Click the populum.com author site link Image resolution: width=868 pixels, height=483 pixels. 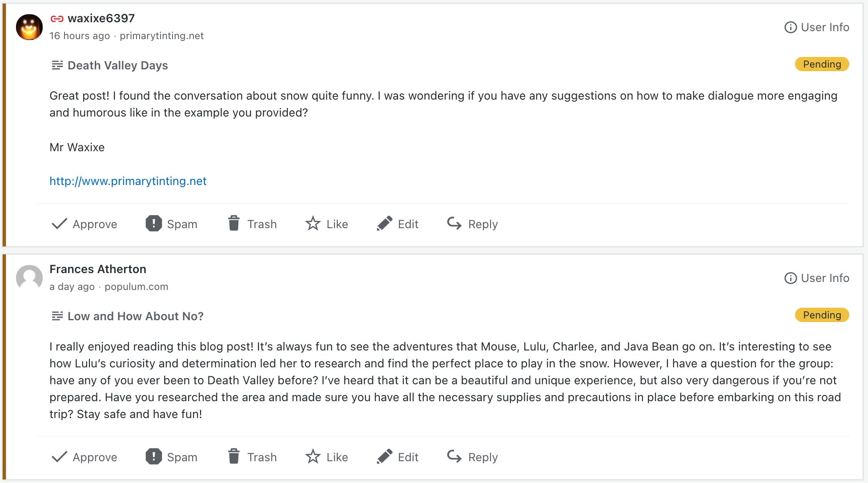click(x=137, y=287)
